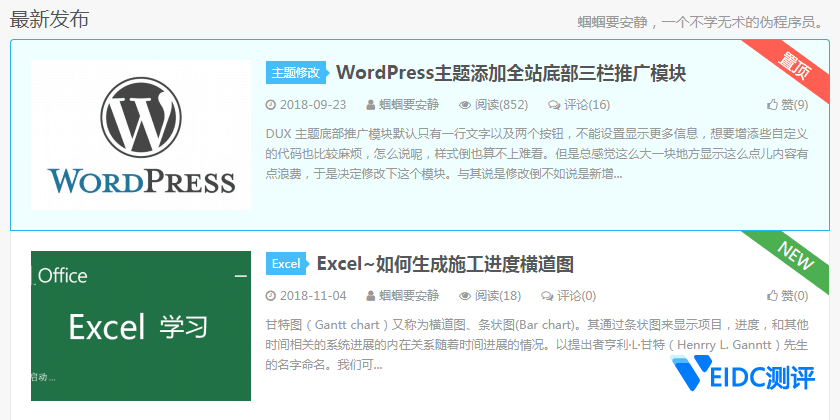Viewport: 840px width, 420px height.
Task: Click the author icon in the WordPress post
Action: (x=371, y=105)
